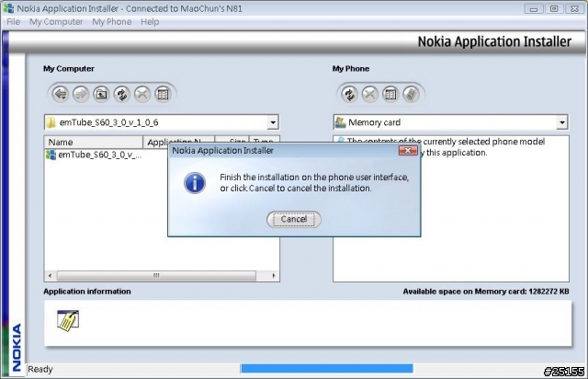This screenshot has width=588, height=379.
Task: Refresh the My Computer file list
Action: click(121, 94)
